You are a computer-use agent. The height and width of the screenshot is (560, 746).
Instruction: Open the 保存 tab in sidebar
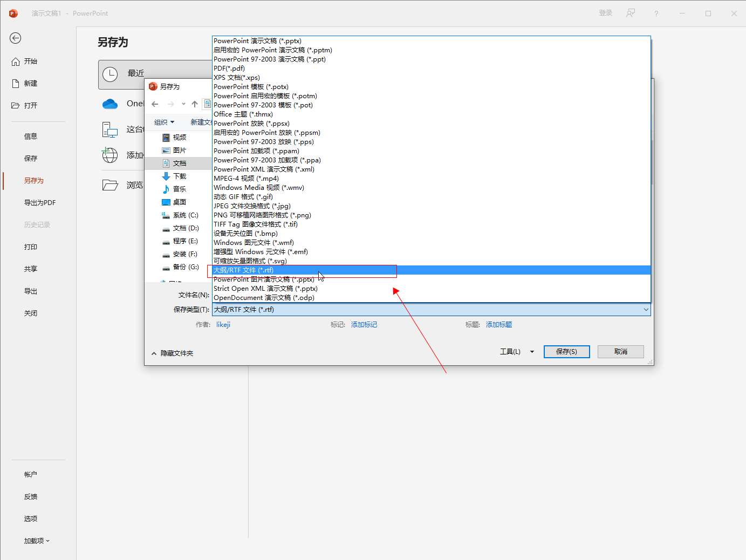[31, 159]
